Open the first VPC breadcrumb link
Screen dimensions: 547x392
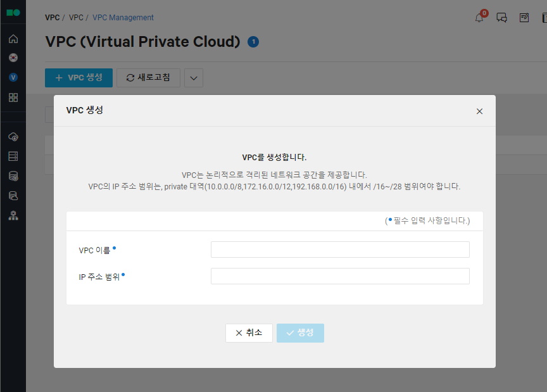click(x=53, y=18)
